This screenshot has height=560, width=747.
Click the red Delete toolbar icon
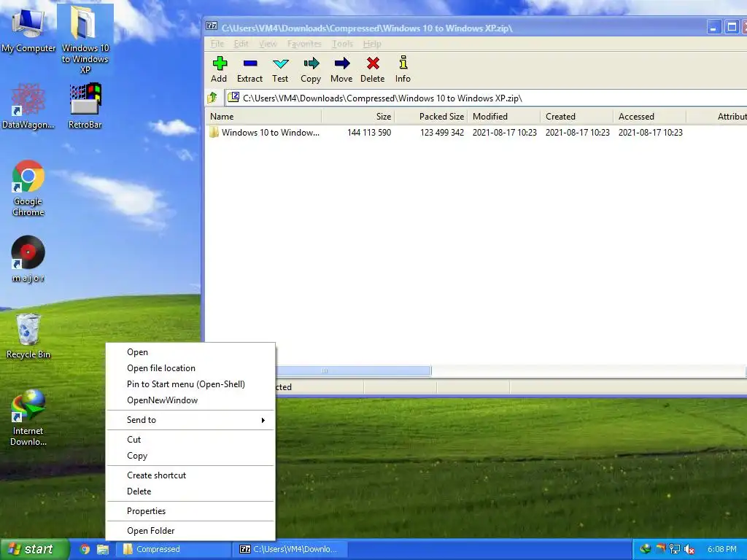[373, 69]
